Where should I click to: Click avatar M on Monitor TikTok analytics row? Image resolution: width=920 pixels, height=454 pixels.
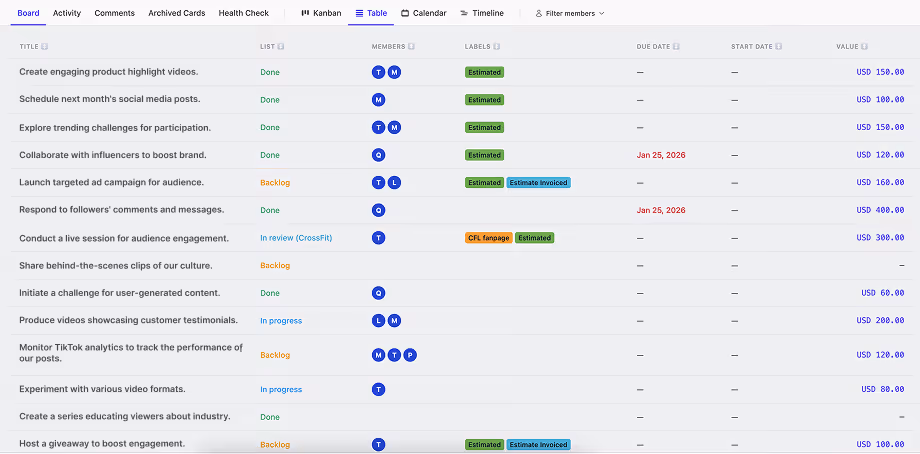[x=378, y=355]
